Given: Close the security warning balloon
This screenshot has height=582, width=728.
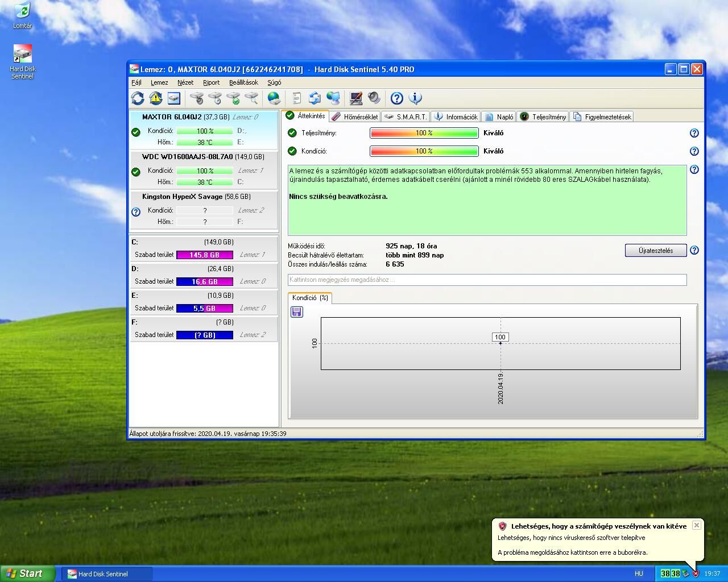Looking at the screenshot, I should coord(696,526).
